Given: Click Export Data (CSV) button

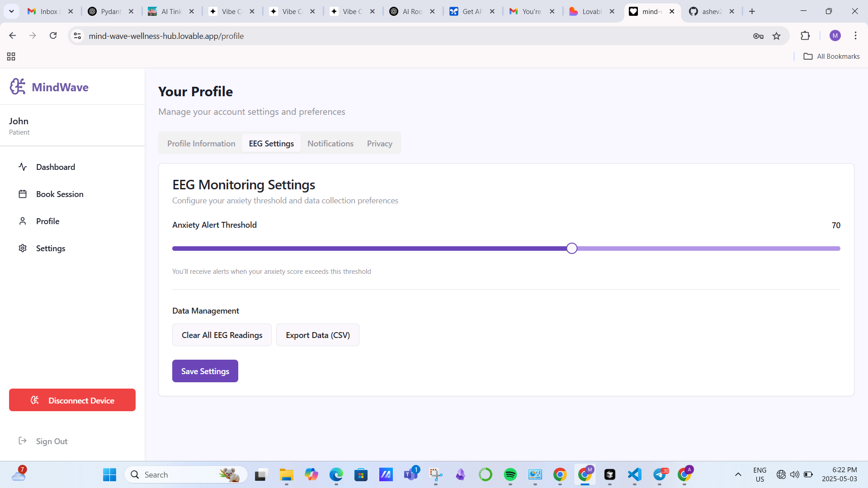Looking at the screenshot, I should click(x=317, y=335).
